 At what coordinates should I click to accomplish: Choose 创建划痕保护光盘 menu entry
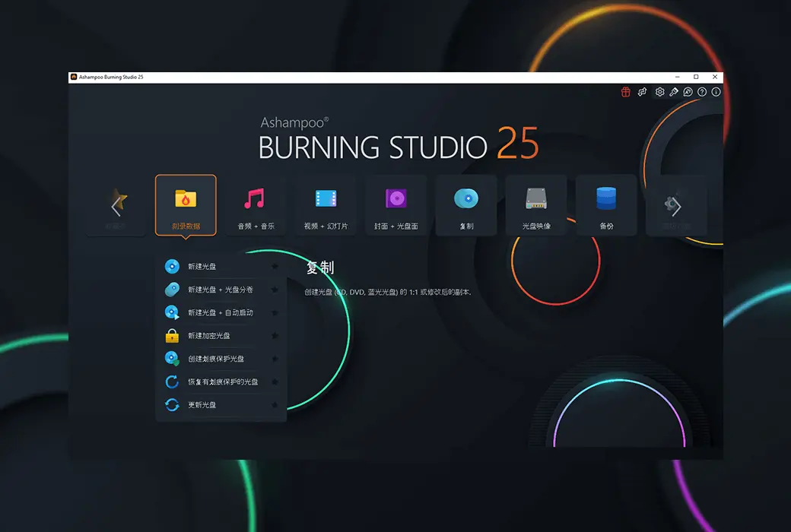click(x=221, y=359)
